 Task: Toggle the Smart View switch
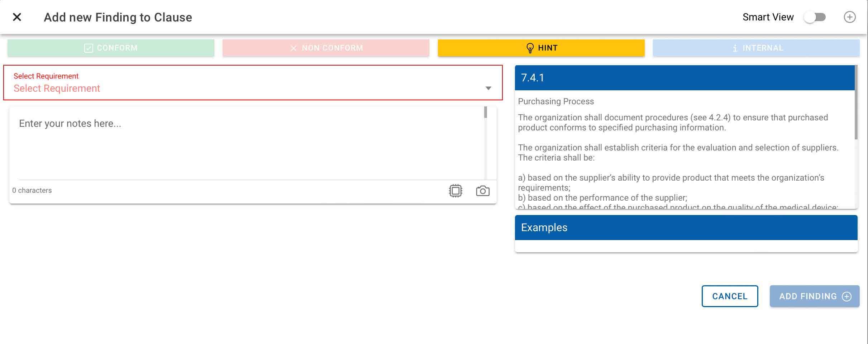point(815,17)
